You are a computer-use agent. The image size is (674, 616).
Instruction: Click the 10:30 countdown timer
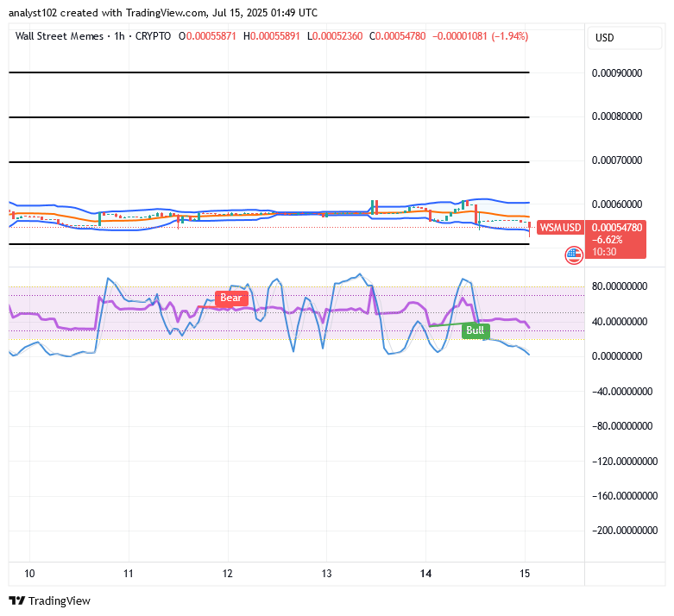604,252
